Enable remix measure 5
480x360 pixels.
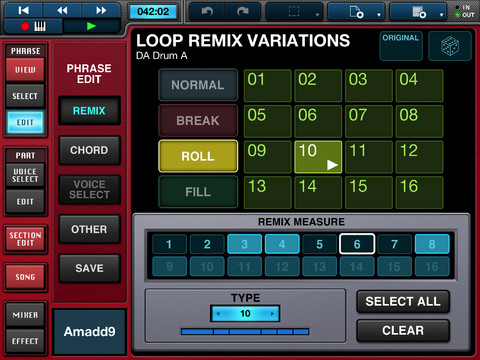point(319,244)
